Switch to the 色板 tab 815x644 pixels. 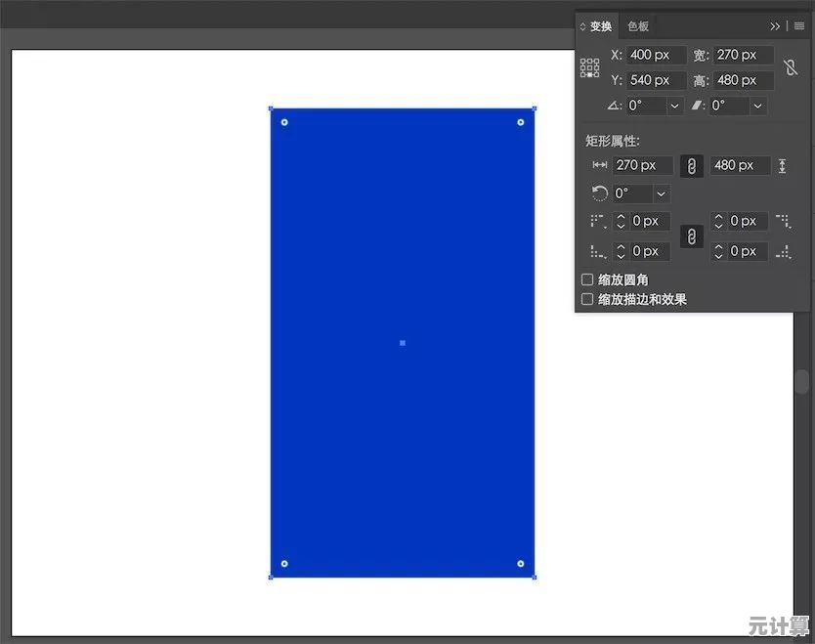click(x=638, y=26)
